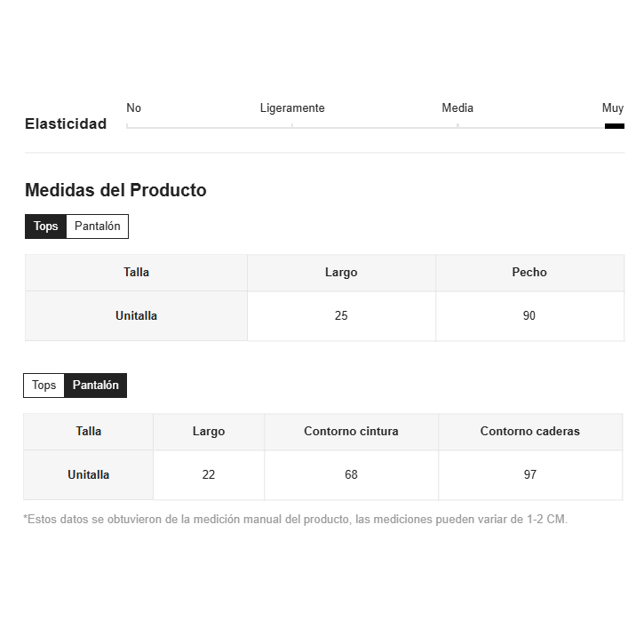Click the 'Elasticidad' label

[66, 124]
